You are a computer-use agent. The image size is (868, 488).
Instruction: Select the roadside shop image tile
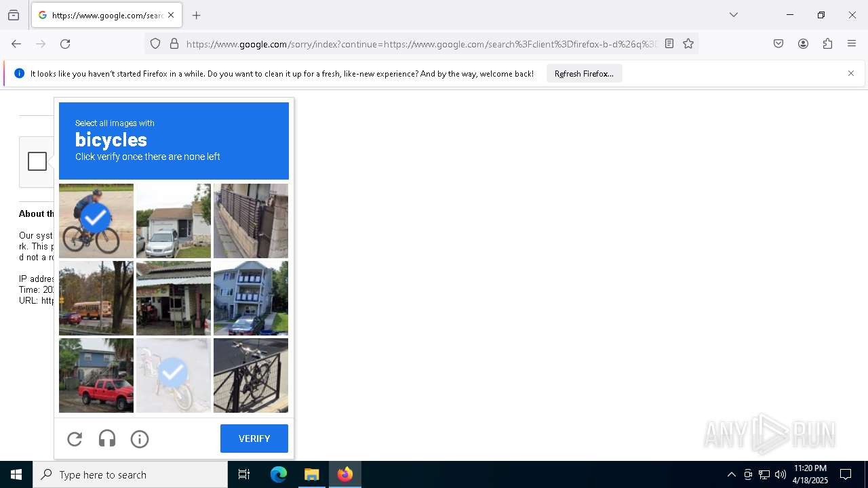pyautogui.click(x=174, y=298)
